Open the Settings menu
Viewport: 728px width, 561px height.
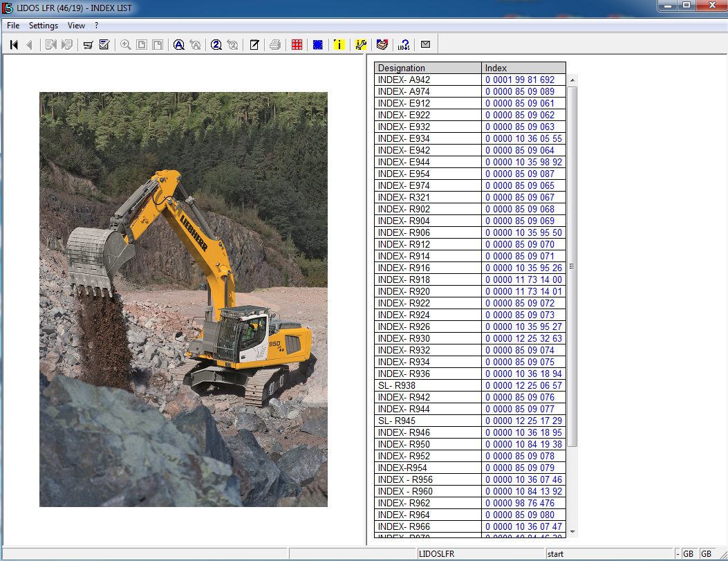click(44, 26)
